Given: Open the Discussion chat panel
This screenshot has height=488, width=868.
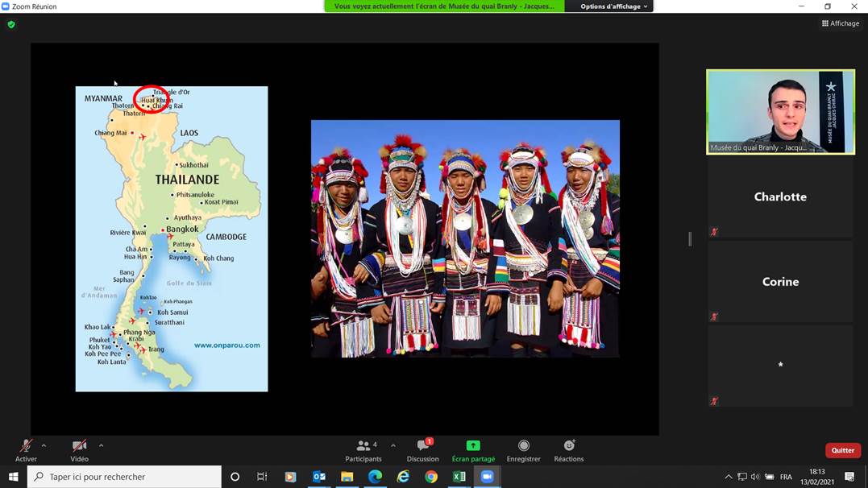Looking at the screenshot, I should (x=423, y=450).
